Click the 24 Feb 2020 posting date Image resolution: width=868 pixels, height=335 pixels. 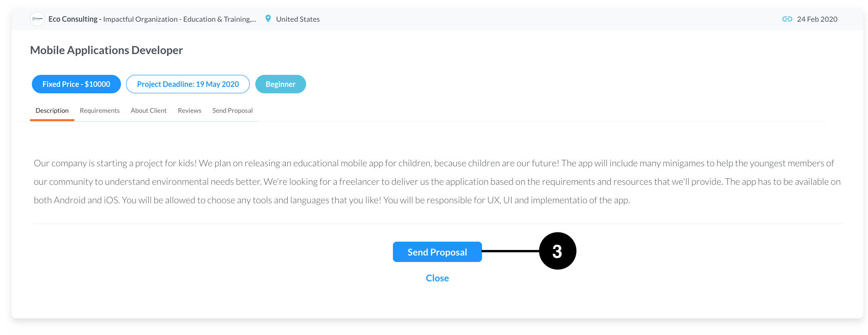(817, 19)
